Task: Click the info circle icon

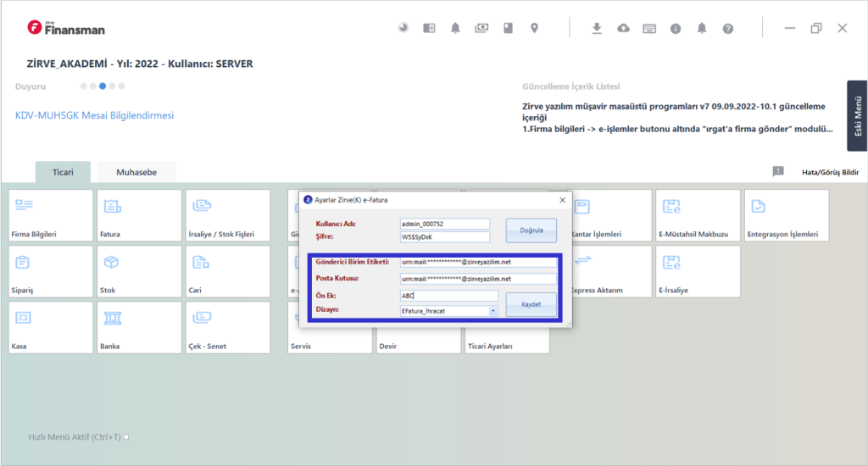Action: [676, 29]
